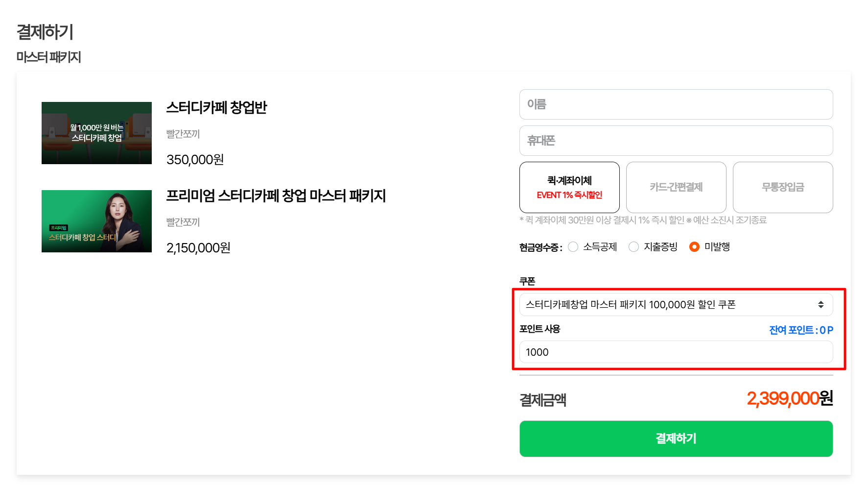Image resolution: width=868 pixels, height=491 pixels.
Task: Select the 소득공제 cash receipt option
Action: tap(573, 247)
